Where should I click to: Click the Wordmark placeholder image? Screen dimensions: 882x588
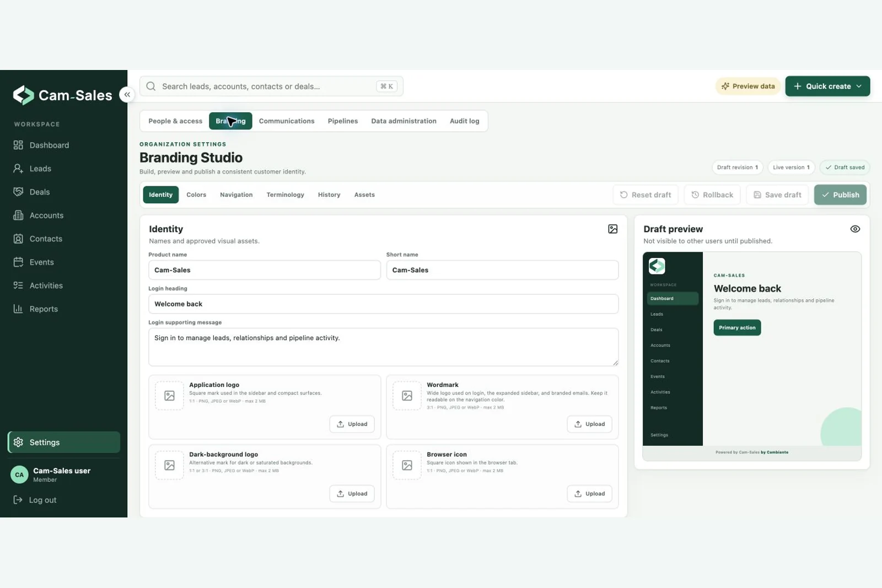pos(407,396)
